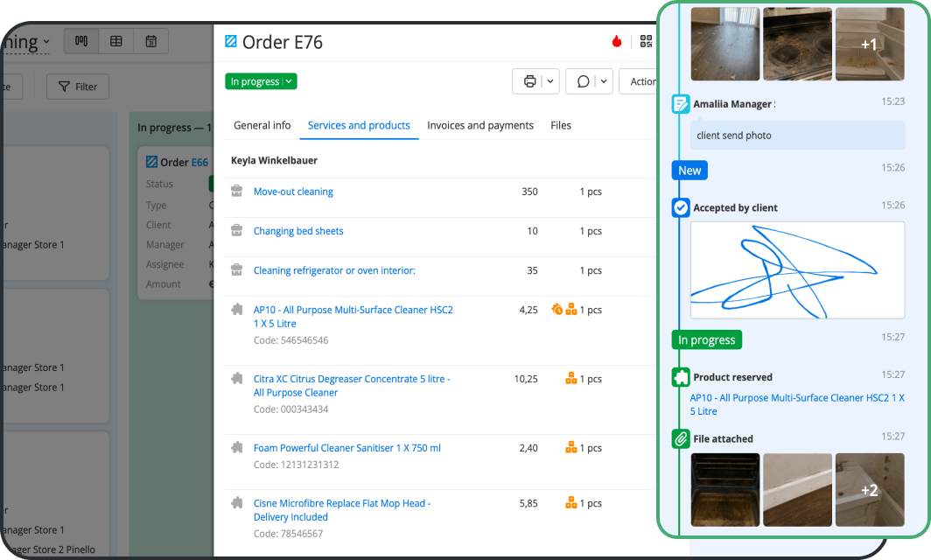Image resolution: width=931 pixels, height=560 pixels.
Task: Switch to the table view icon
Action: coord(116,41)
